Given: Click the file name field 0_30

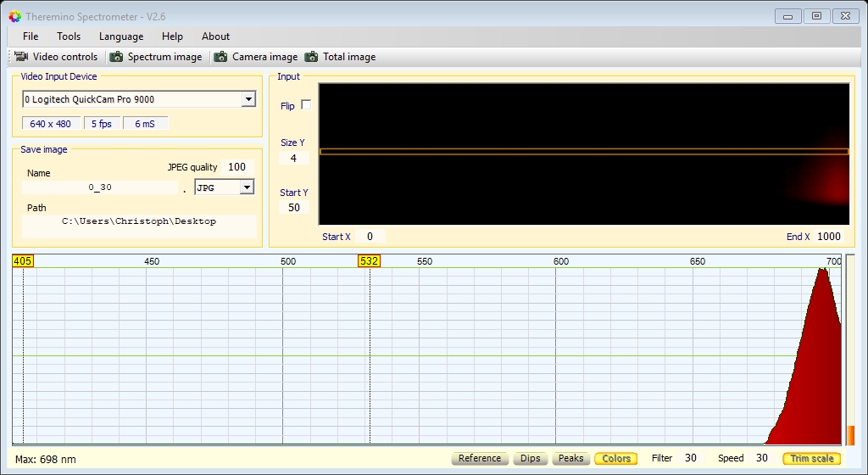Looking at the screenshot, I should (x=100, y=187).
